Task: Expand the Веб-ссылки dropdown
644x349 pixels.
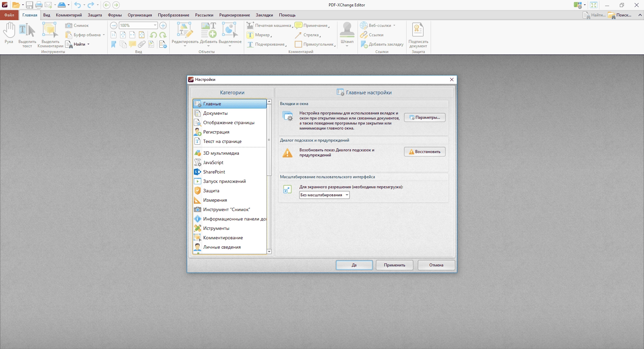Action: 394,26
